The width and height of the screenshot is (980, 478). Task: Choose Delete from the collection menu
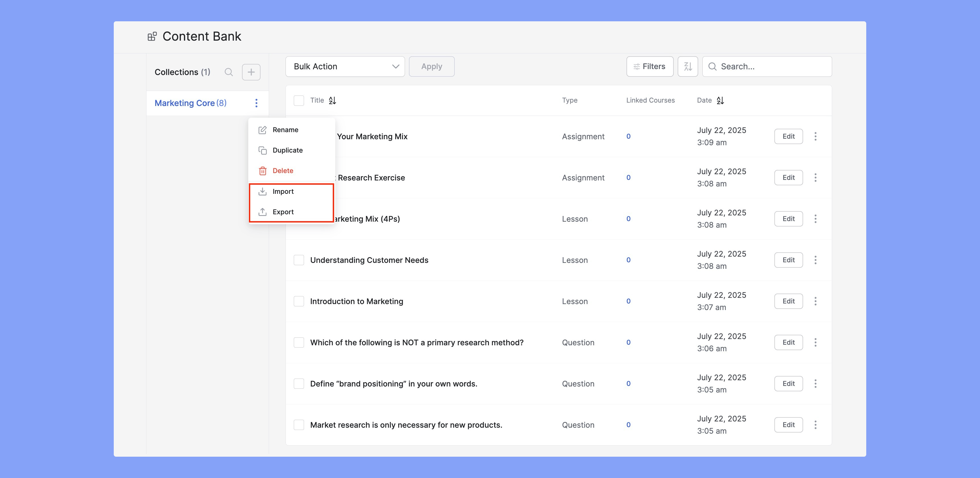pyautogui.click(x=291, y=171)
